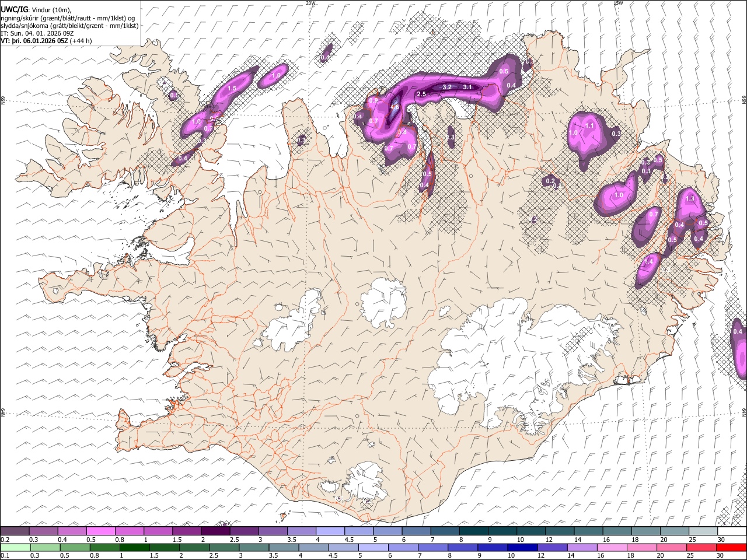Pick the lower scale swatch between 2.5 and 3
747x560 pixels.
[224, 547]
